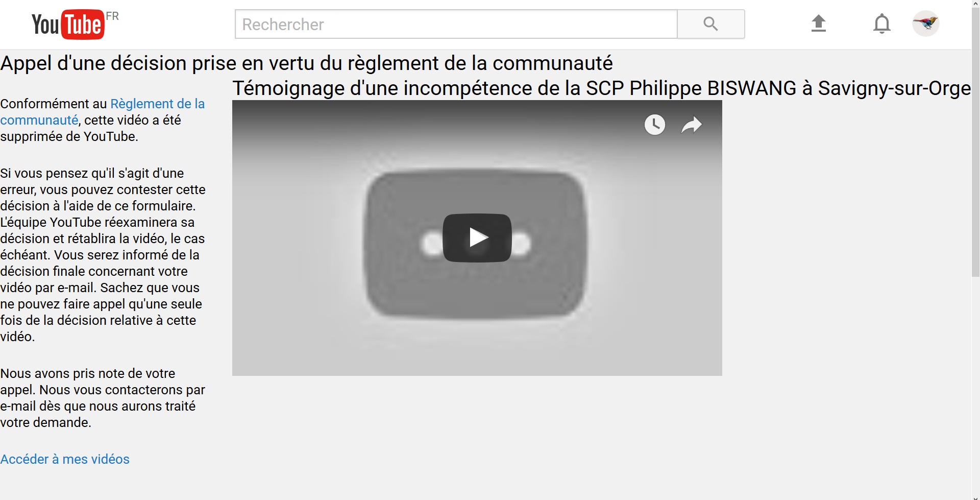
Task: Open the account avatar with the bird picture
Action: pyautogui.click(x=925, y=23)
